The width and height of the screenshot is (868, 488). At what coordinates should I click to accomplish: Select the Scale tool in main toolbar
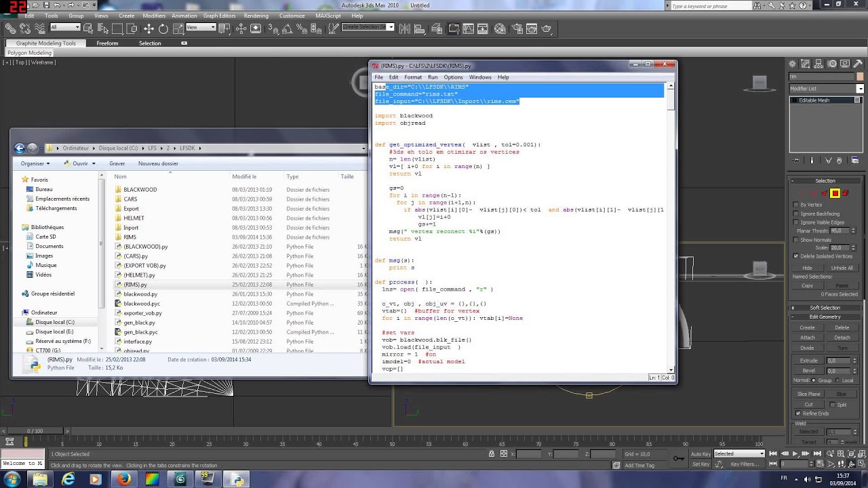(178, 28)
